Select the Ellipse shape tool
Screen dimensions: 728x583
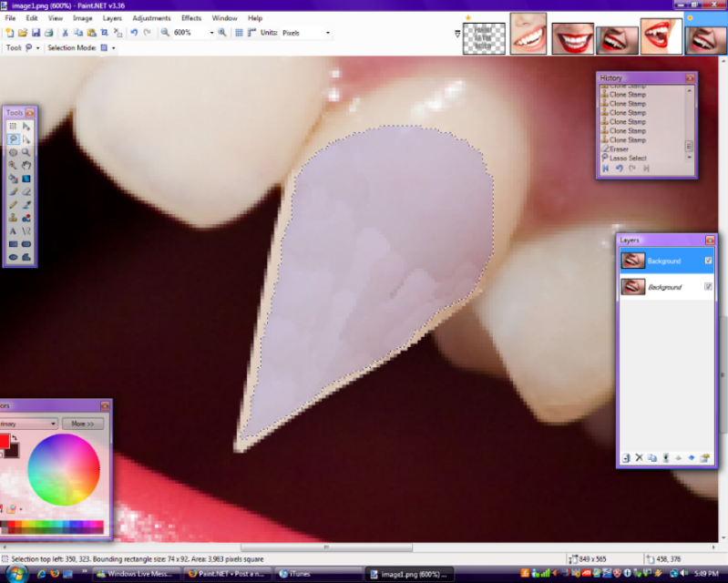pyautogui.click(x=13, y=257)
